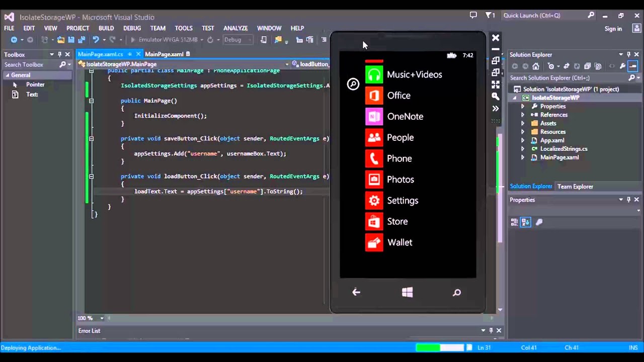The image size is (644, 362).
Task: Toggle auto-hide pin on Error List
Action: point(491,330)
